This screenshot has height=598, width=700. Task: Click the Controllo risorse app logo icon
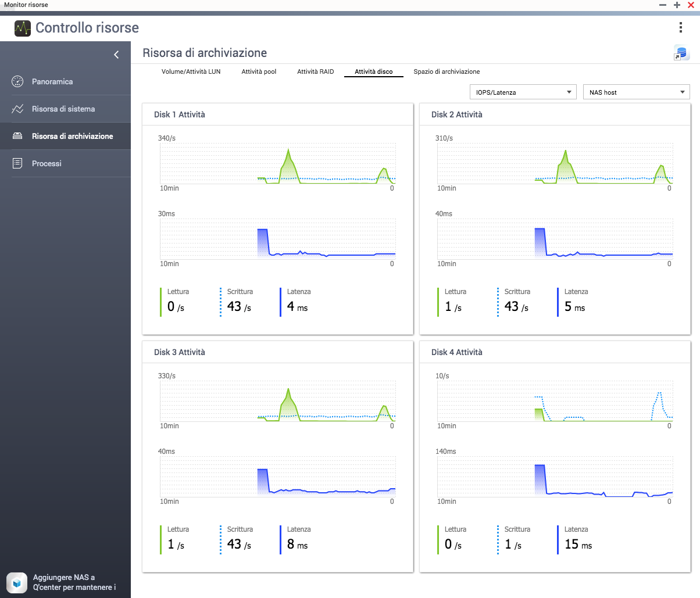tap(23, 28)
